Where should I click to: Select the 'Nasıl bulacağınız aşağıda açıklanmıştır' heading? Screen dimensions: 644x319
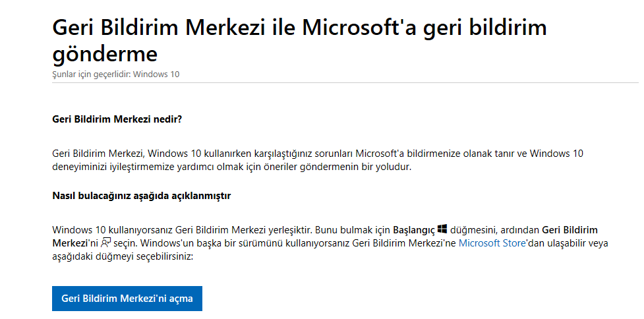pos(141,196)
